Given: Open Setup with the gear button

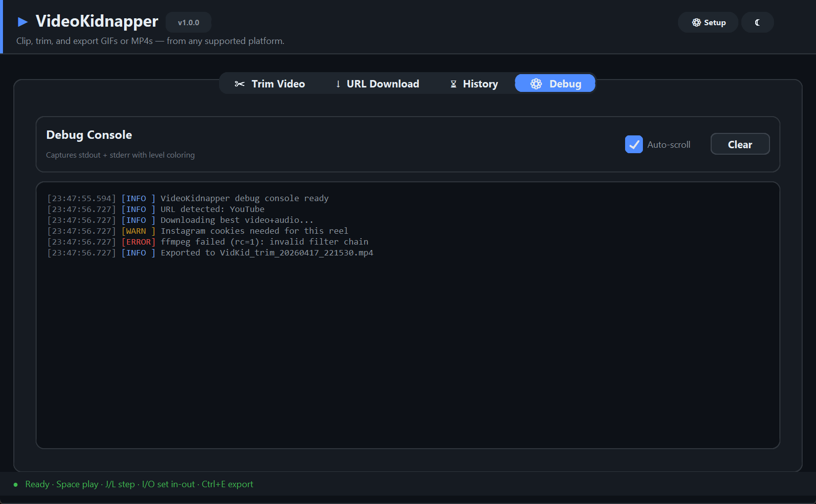Looking at the screenshot, I should click(x=708, y=22).
